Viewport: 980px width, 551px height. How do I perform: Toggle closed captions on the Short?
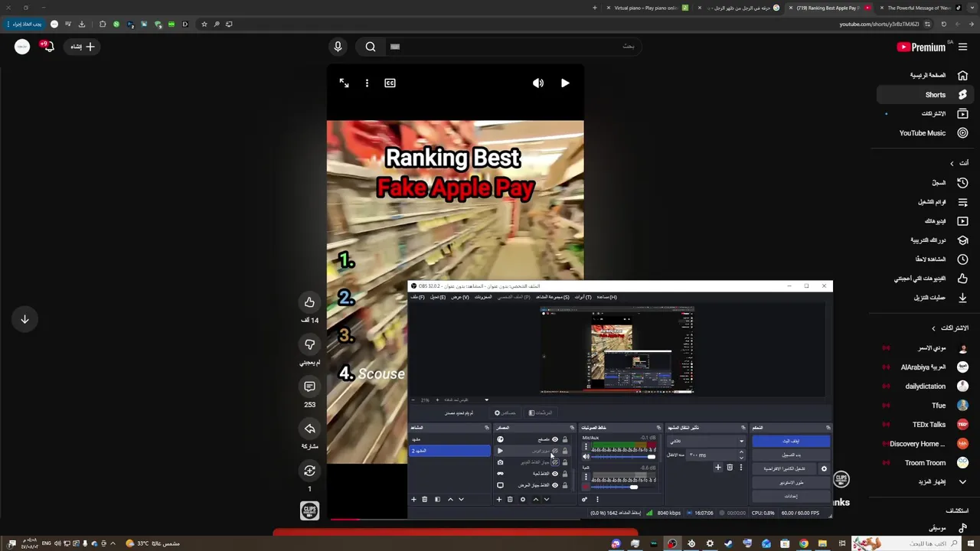pyautogui.click(x=390, y=83)
